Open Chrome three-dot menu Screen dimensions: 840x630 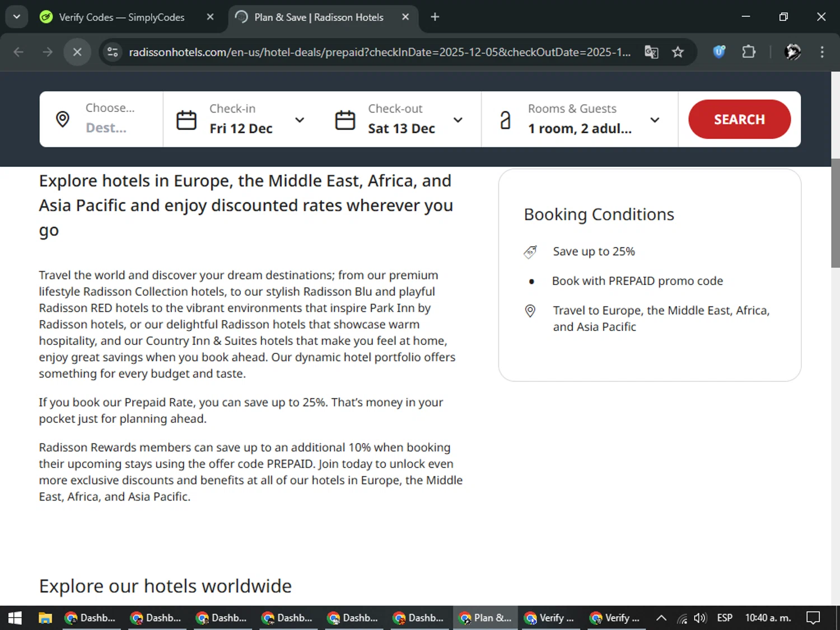pyautogui.click(x=822, y=52)
